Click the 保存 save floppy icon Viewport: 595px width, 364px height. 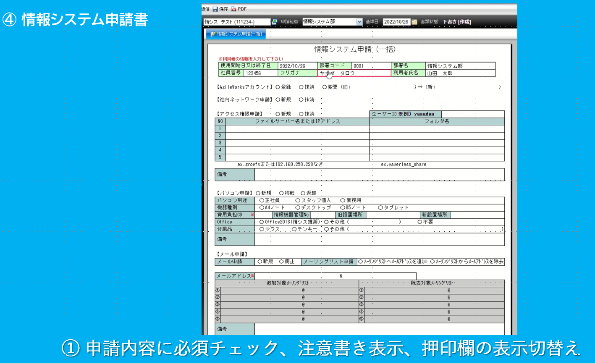tap(215, 9)
